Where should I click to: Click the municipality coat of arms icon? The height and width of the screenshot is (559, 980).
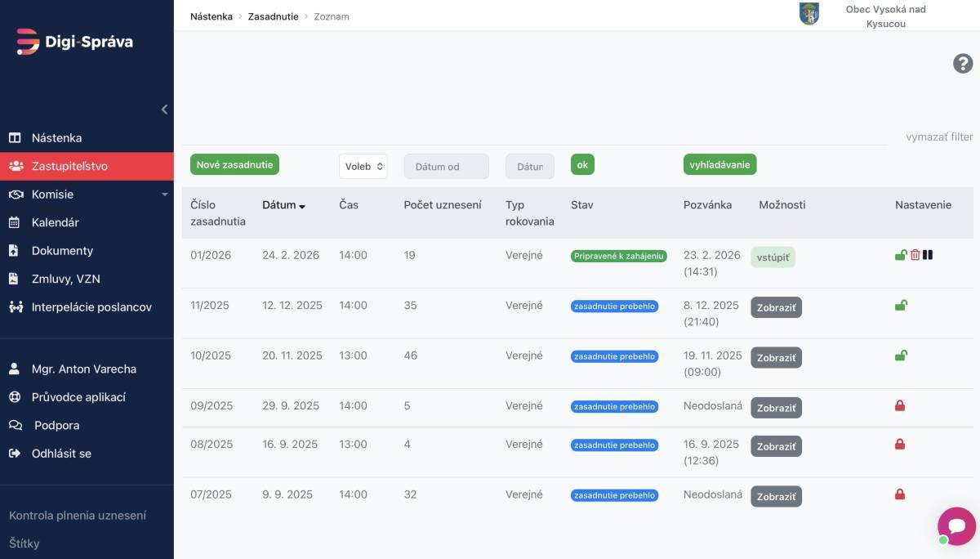(x=809, y=14)
